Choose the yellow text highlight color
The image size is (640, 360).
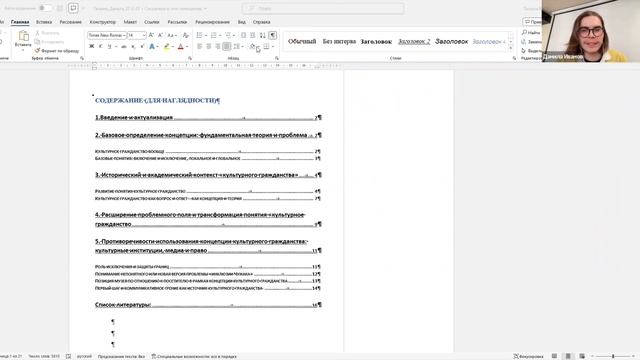(x=167, y=47)
